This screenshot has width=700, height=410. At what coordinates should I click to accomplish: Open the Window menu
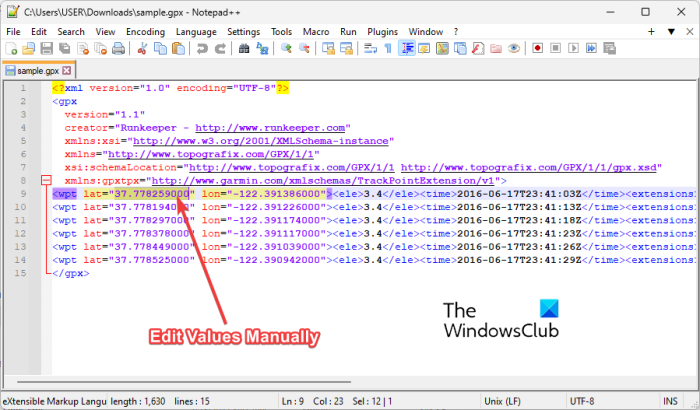[426, 32]
